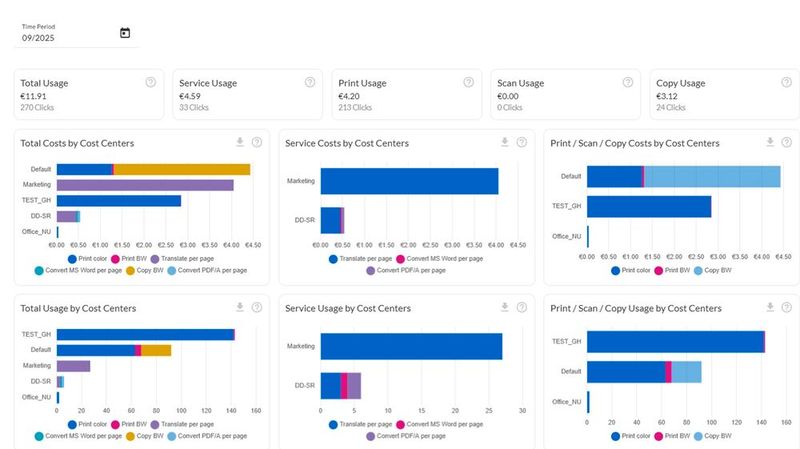Open help for Print / Scan / Copy Costs chart

786,142
